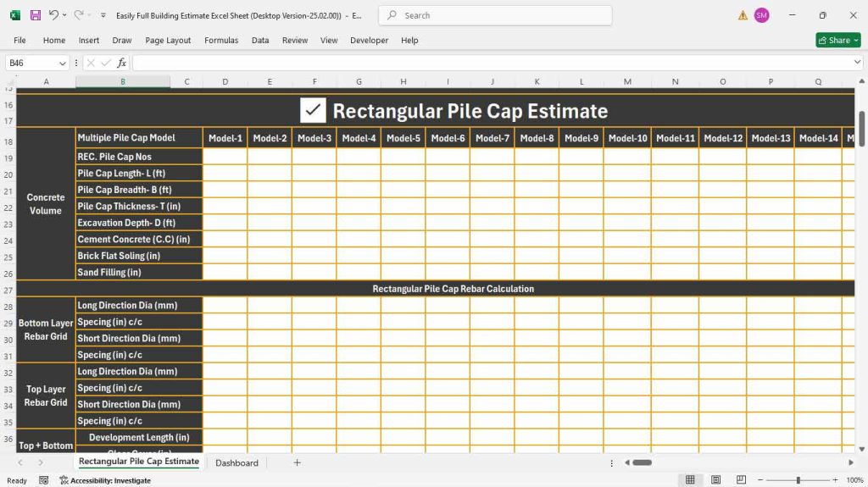The width and height of the screenshot is (868, 487).
Task: Click zoom in plus button
Action: click(835, 480)
